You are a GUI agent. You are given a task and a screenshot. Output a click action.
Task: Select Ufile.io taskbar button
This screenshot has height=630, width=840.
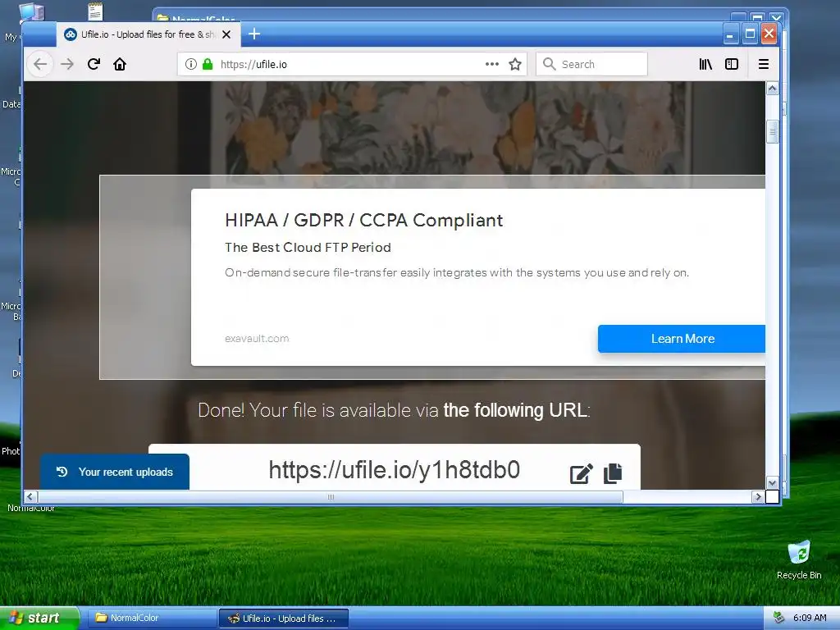(284, 619)
